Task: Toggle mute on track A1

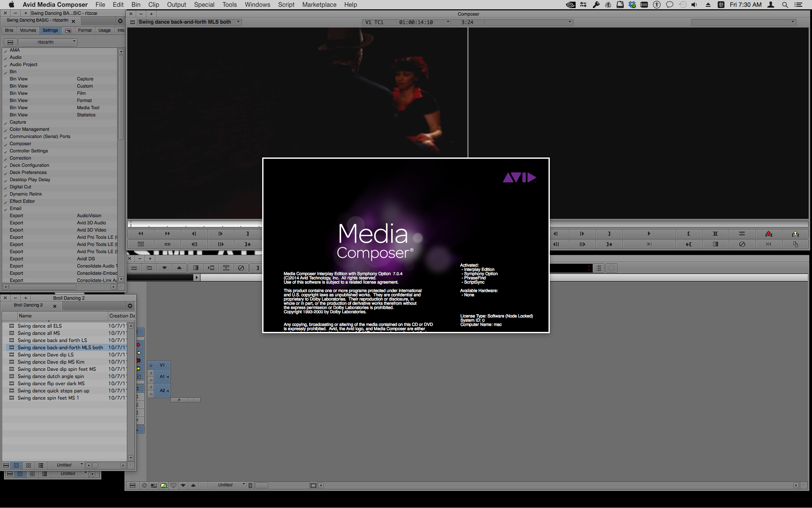Action: click(151, 381)
